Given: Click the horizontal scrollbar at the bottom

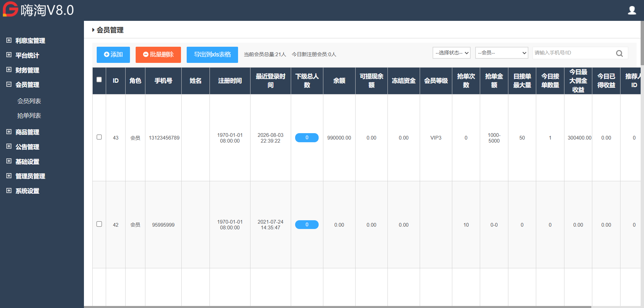Looking at the screenshot, I should 337,307.
